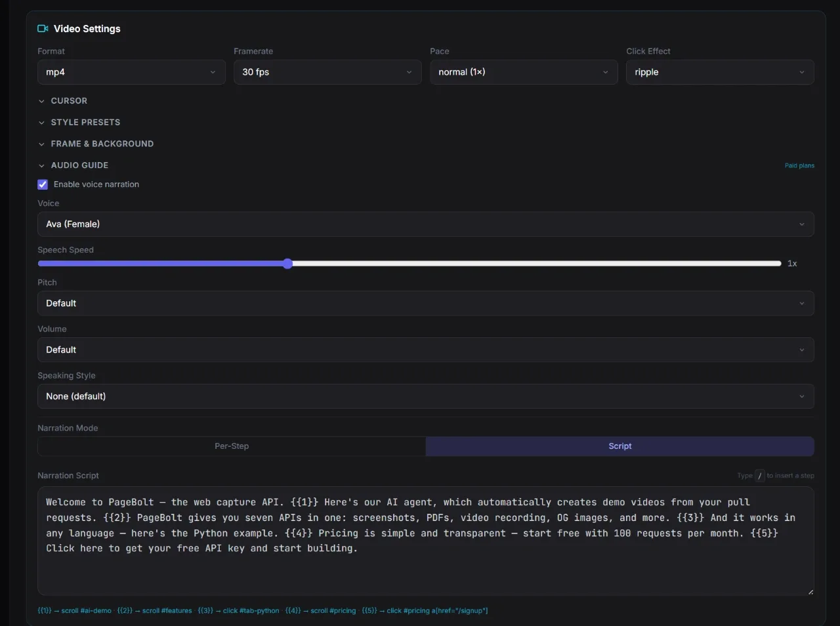
Task: Expand the CURSOR section
Action: click(x=63, y=101)
